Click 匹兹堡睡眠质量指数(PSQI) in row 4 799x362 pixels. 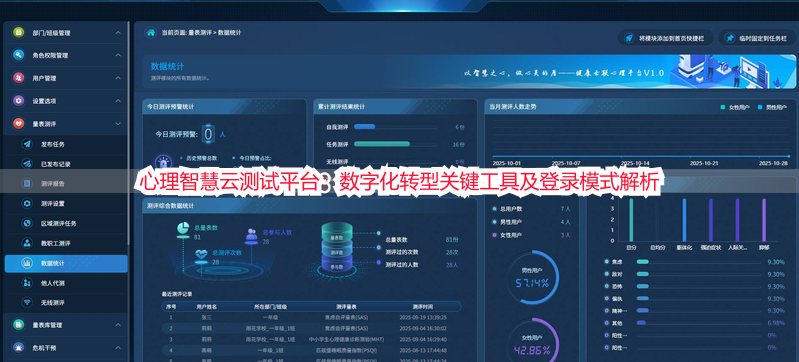pos(347,350)
